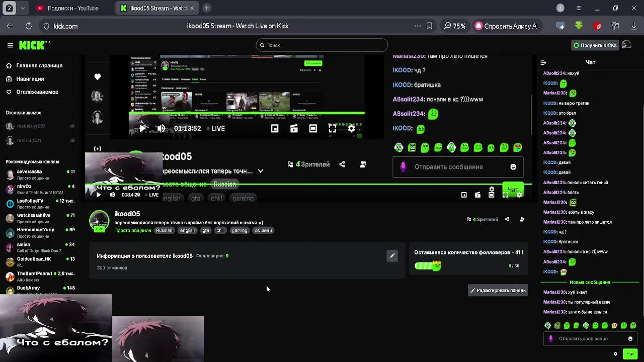Bookmark this page in address bar
644x362 pixels.
coord(429,26)
